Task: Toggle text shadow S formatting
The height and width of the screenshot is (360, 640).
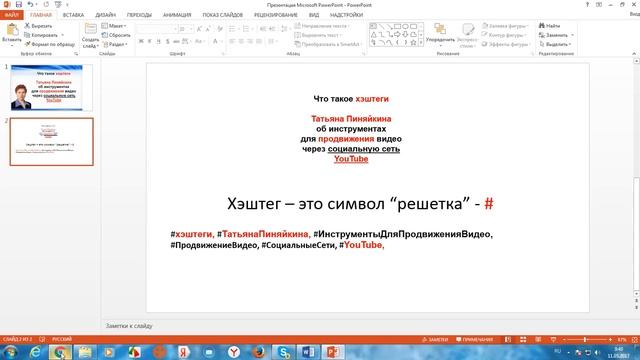Action: [167, 41]
